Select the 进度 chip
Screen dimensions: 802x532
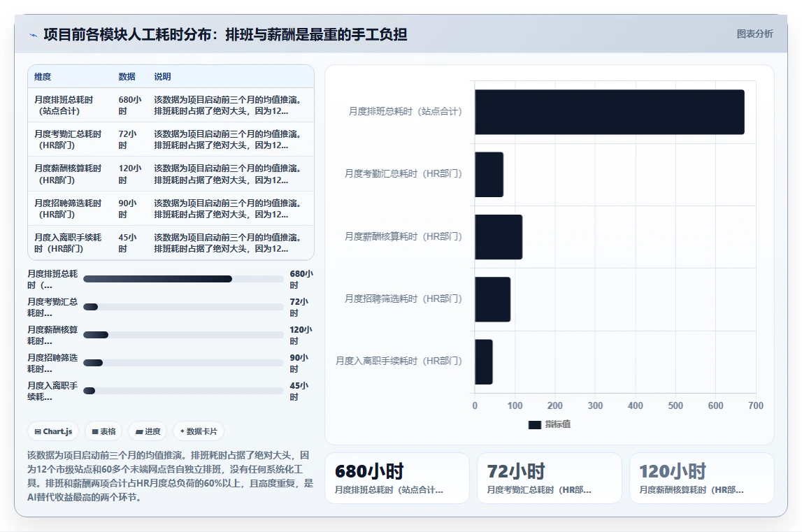point(148,431)
